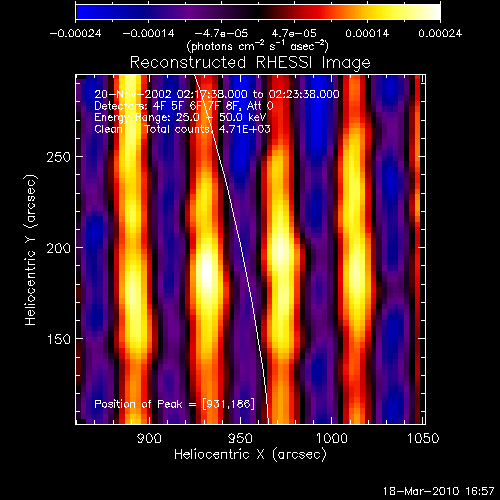
Task: Click the Y-axis tick label 250
Action: [x=59, y=157]
